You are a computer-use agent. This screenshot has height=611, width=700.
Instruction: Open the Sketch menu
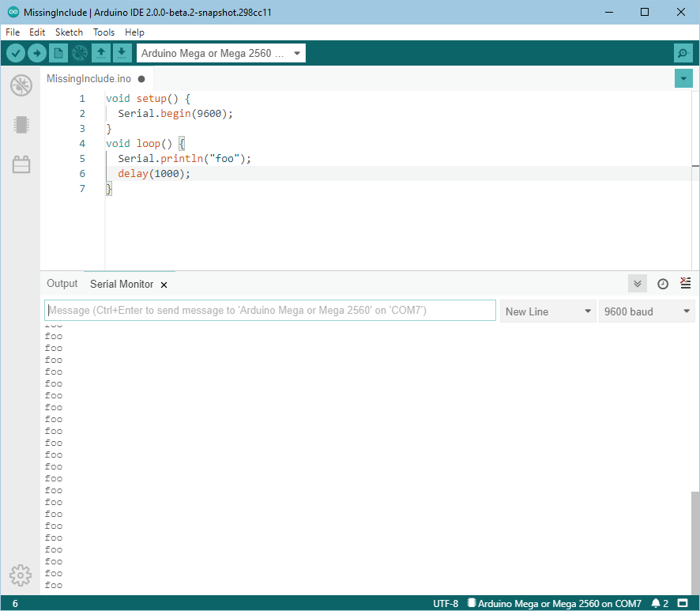click(70, 32)
